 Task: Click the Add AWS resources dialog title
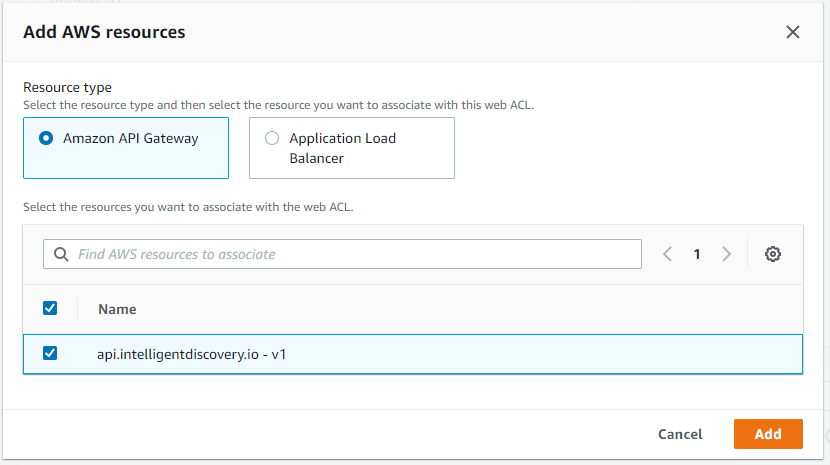(104, 32)
